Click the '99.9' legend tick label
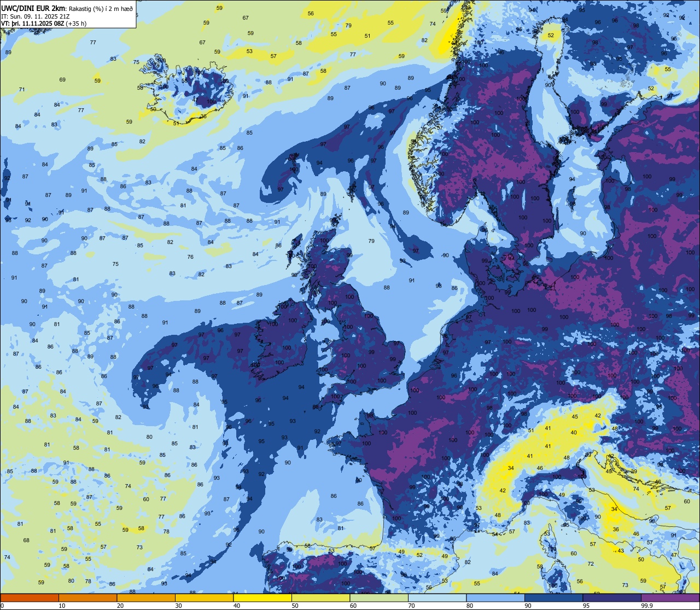This screenshot has width=700, height=610. [647, 606]
